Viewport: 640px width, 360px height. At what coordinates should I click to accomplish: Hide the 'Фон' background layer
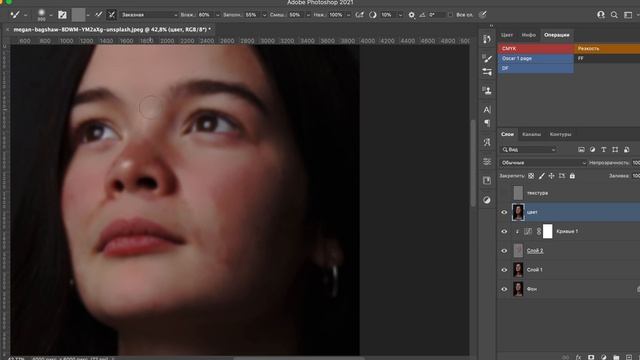(504, 289)
